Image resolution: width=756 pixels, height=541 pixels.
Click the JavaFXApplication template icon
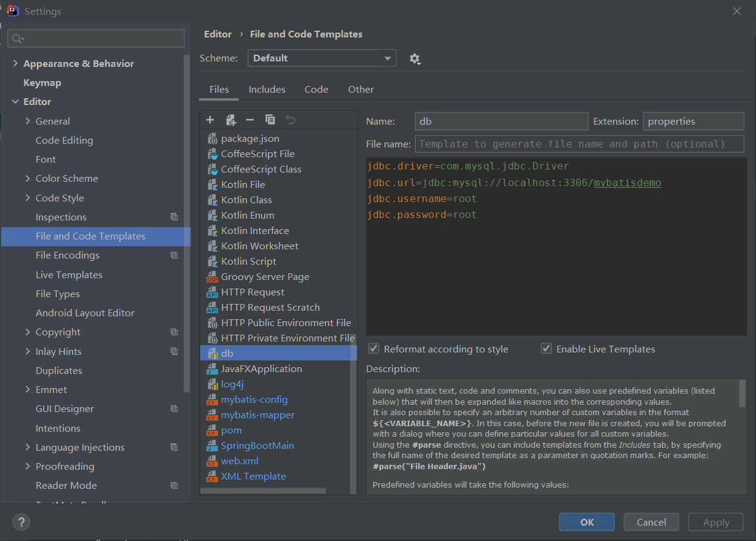click(x=212, y=369)
